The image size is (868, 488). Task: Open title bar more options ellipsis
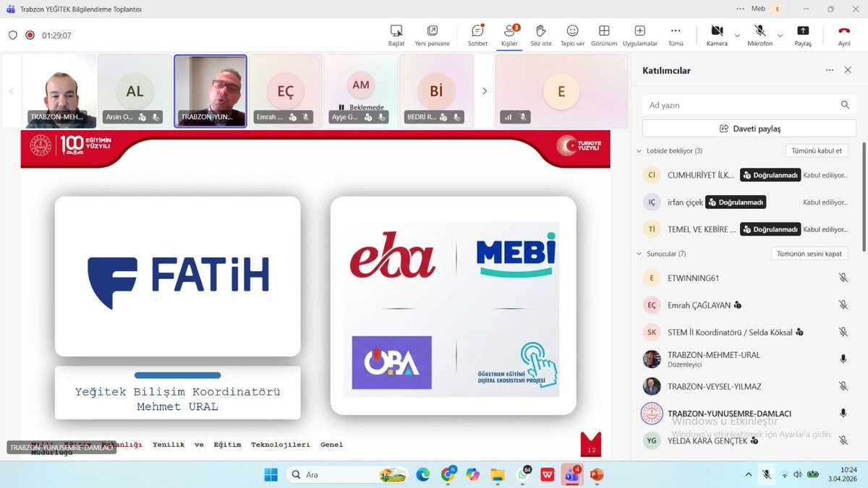tap(740, 9)
